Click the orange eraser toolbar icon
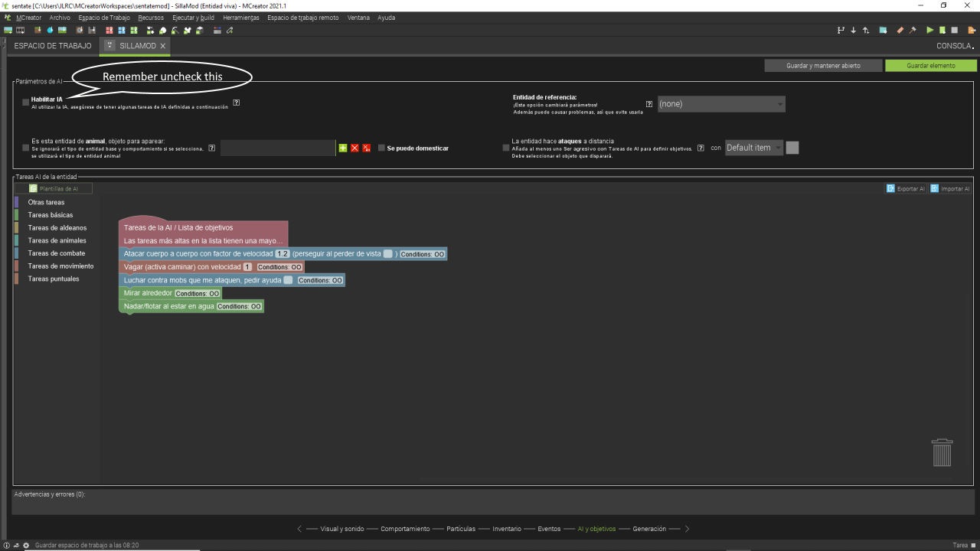 [900, 30]
